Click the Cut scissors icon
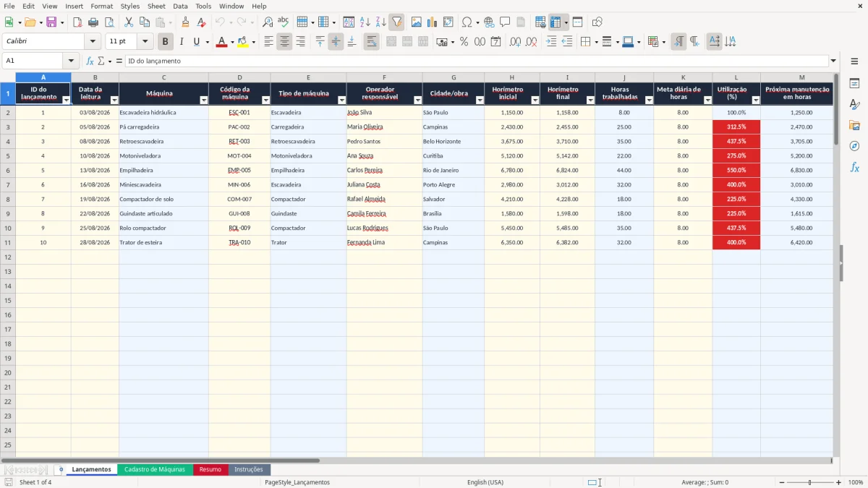Image resolution: width=868 pixels, height=488 pixels. click(x=129, y=22)
